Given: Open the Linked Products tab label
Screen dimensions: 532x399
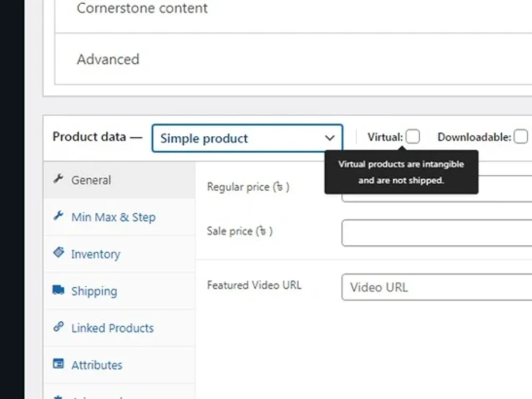Looking at the screenshot, I should 112,328.
